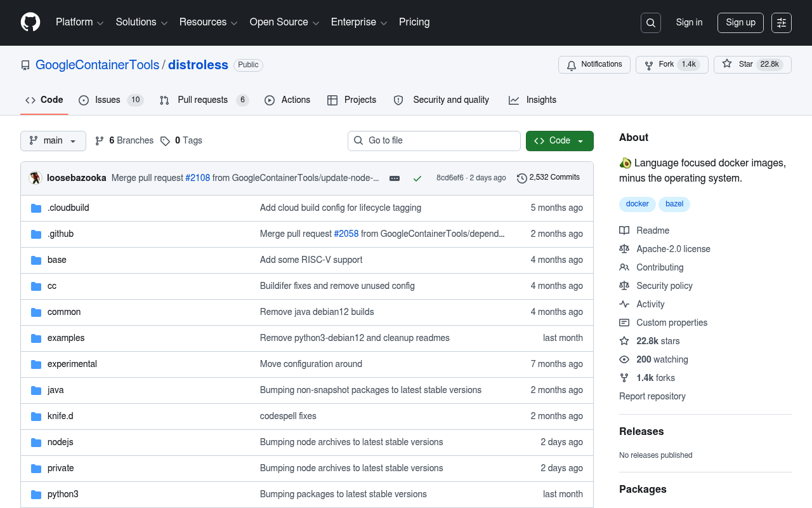This screenshot has width=812, height=508.
Task: Select the Code tab
Action: 44,100
